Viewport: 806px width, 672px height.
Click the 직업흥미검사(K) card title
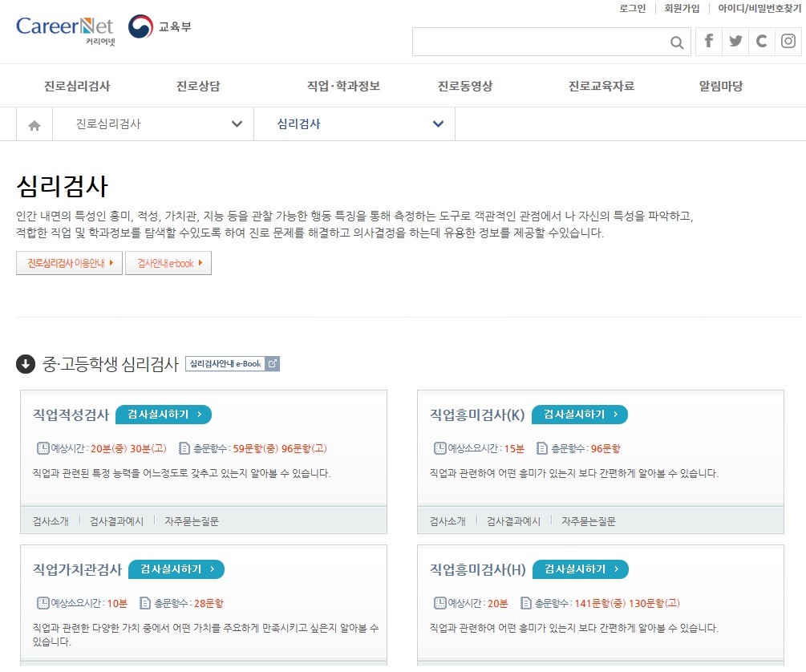(x=477, y=415)
